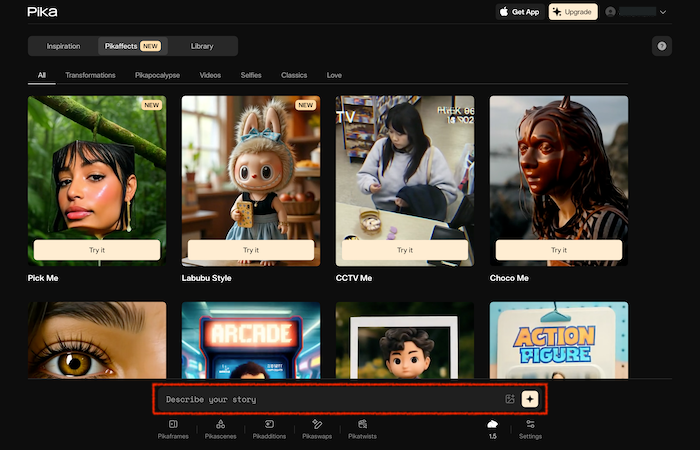Select the Pikaswaps tool

point(316,429)
